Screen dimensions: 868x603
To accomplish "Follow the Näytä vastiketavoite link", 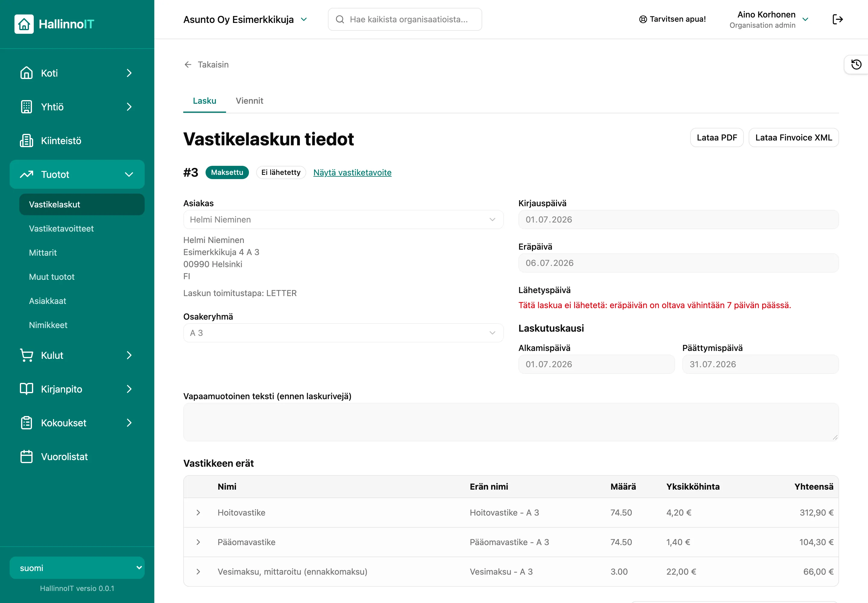I will pyautogui.click(x=352, y=172).
